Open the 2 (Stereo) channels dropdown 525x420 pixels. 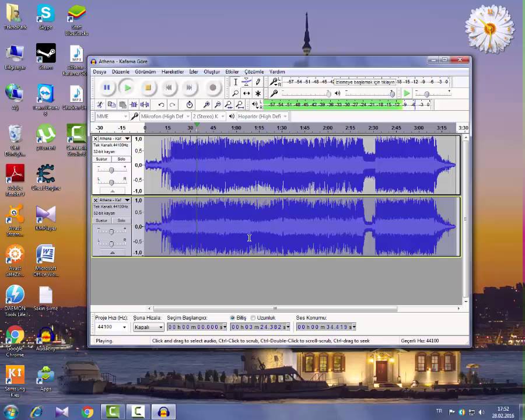(209, 116)
